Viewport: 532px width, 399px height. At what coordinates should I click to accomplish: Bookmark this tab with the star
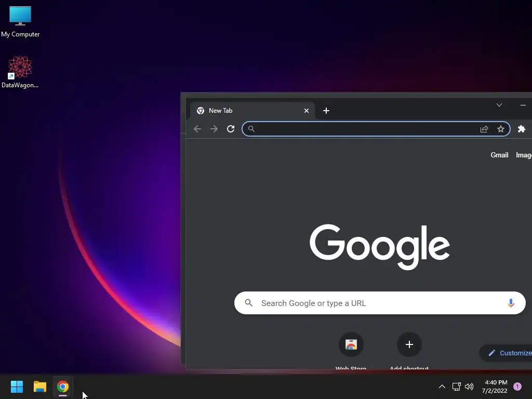pyautogui.click(x=501, y=129)
